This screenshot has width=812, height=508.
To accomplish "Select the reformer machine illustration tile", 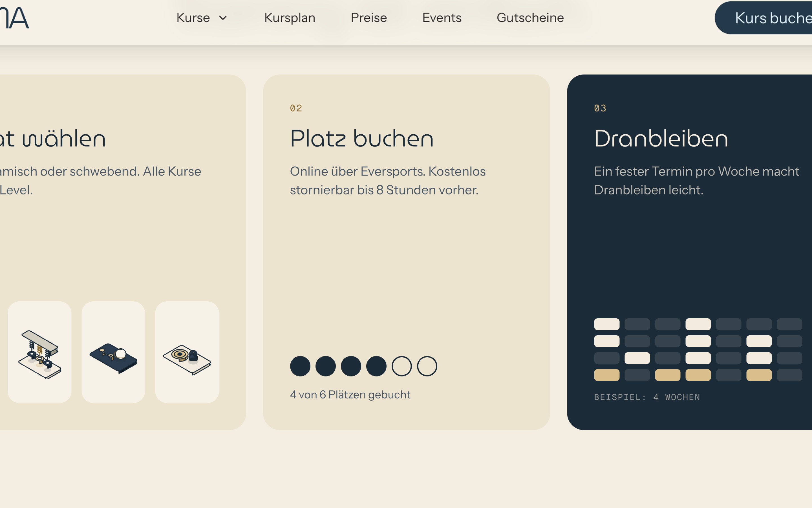I will coord(39,352).
